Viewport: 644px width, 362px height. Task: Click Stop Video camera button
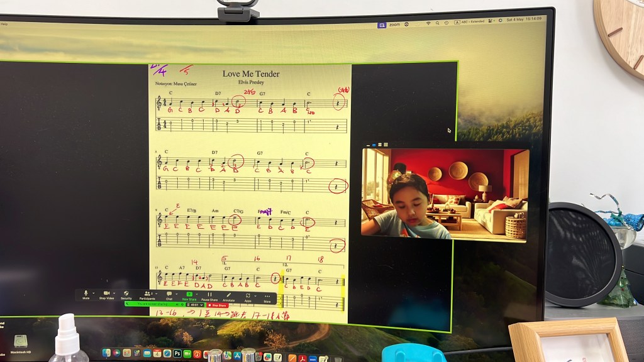[106, 293]
